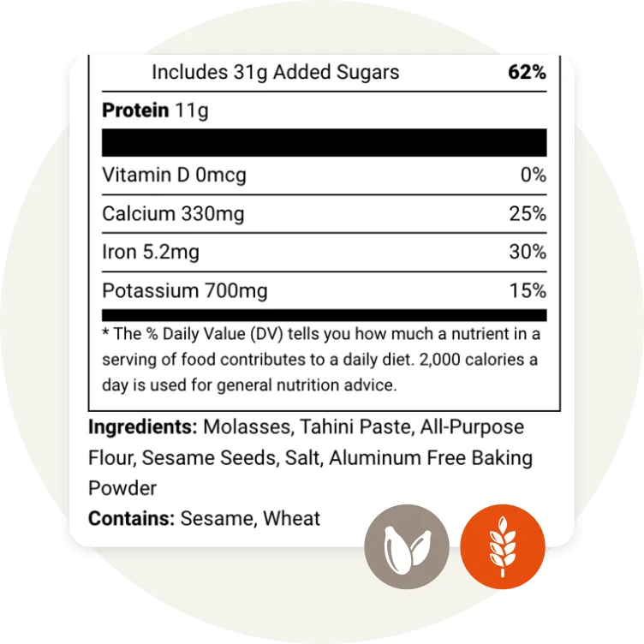The width and height of the screenshot is (644, 644).
Task: Select the Includes 31g Added Sugars line
Action: click(x=275, y=72)
